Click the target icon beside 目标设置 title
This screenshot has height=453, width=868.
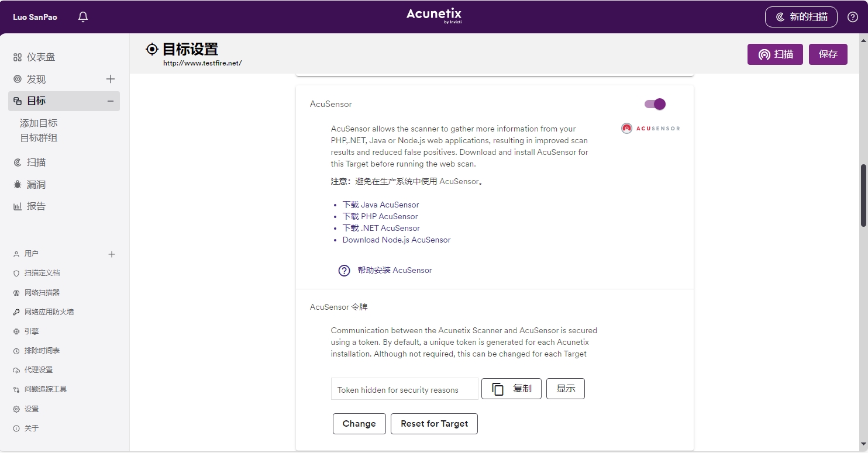152,49
